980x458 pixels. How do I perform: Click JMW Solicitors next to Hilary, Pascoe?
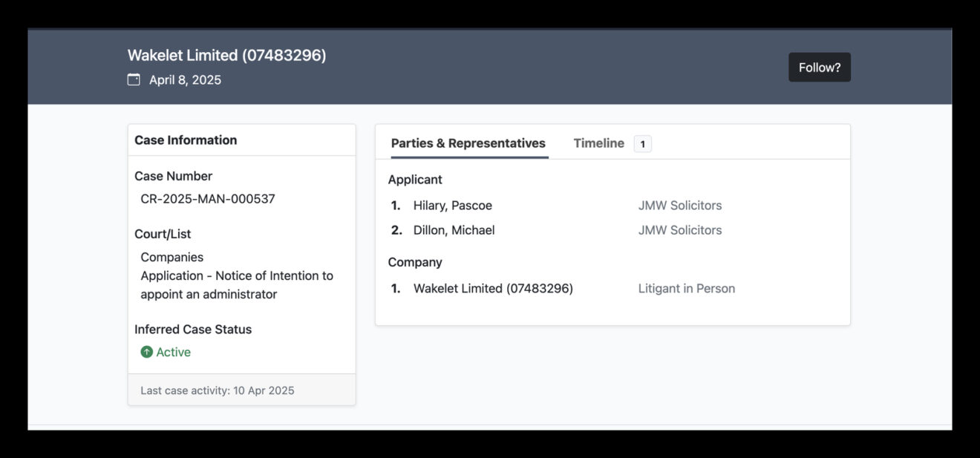pos(679,206)
